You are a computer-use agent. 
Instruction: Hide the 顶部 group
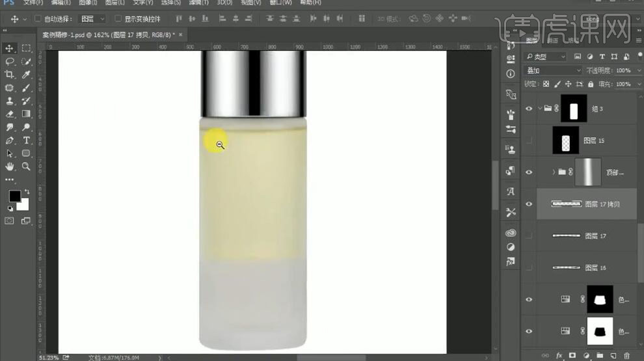coord(529,172)
